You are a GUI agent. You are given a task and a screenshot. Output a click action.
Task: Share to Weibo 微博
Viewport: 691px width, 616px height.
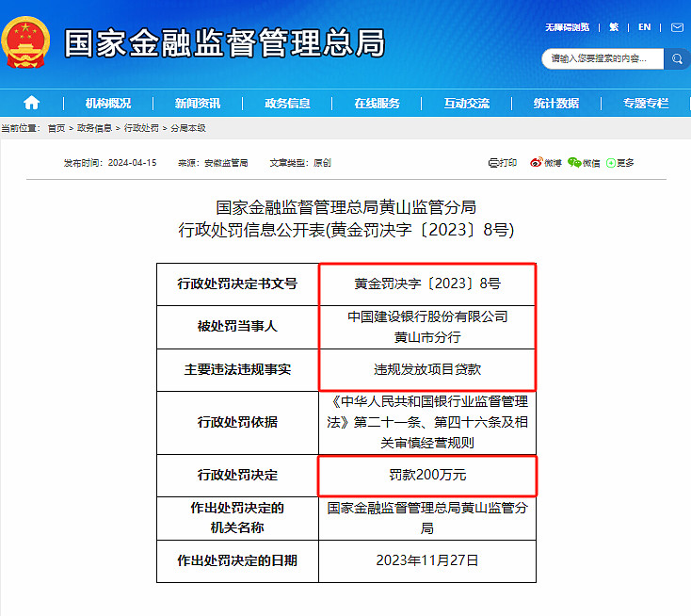(546, 163)
